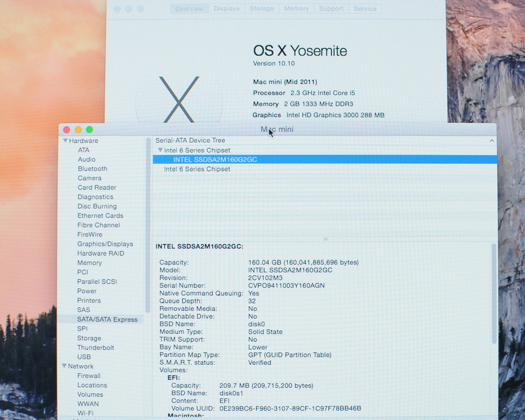Select WWAN under Network
525x420 pixels.
pos(88,404)
